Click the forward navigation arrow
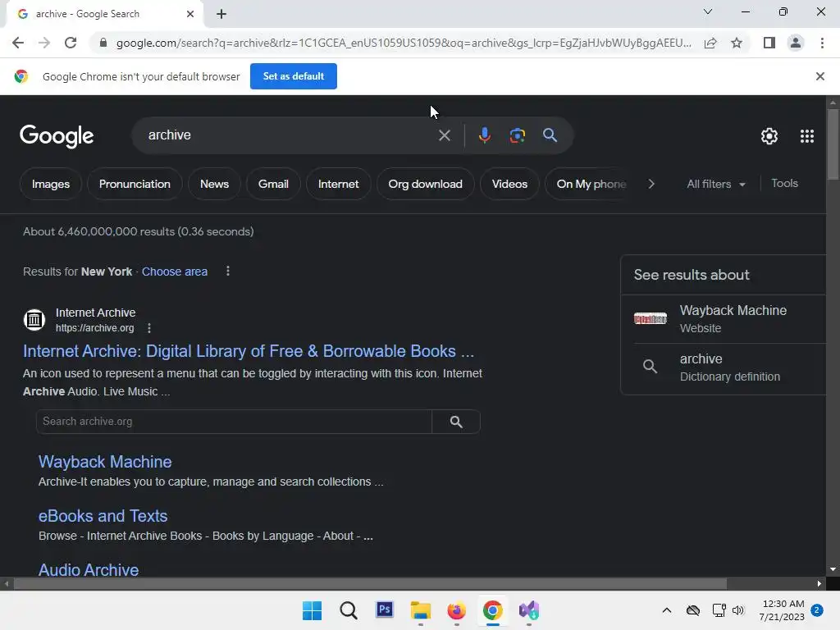The image size is (840, 630). click(x=44, y=43)
